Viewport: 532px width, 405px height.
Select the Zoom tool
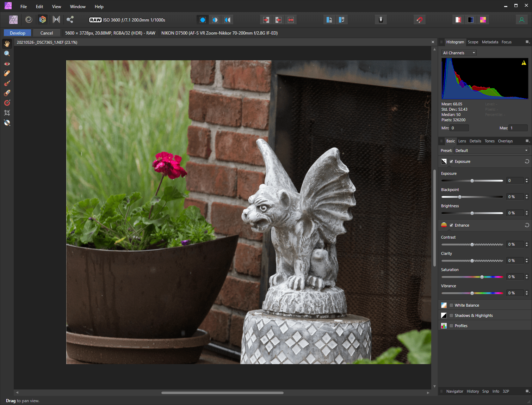[x=7, y=54]
